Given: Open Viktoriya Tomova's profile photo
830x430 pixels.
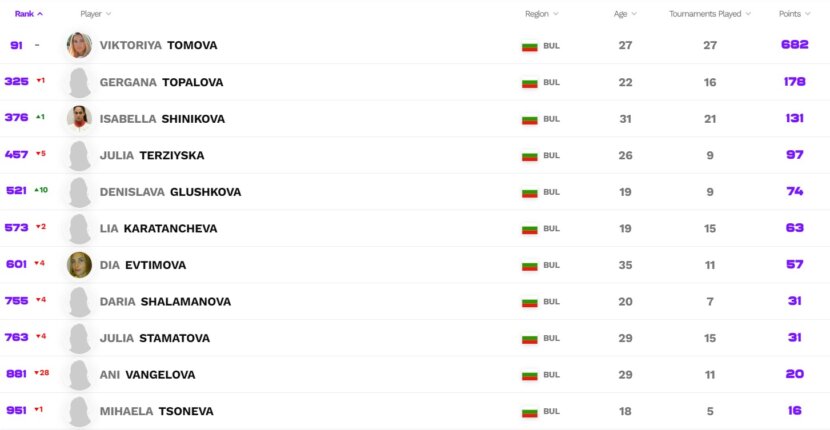Looking at the screenshot, I should pyautogui.click(x=79, y=45).
